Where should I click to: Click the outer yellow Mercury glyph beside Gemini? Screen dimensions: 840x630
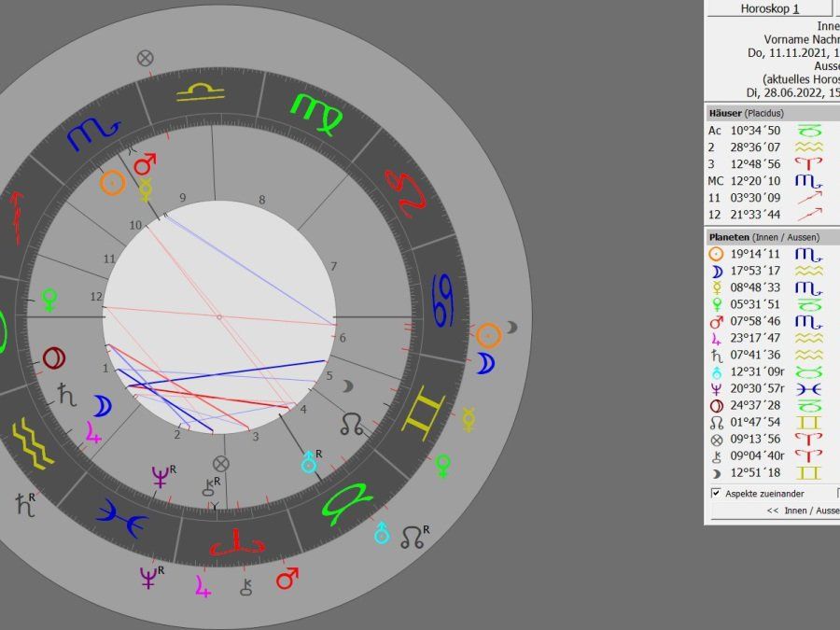pos(469,419)
